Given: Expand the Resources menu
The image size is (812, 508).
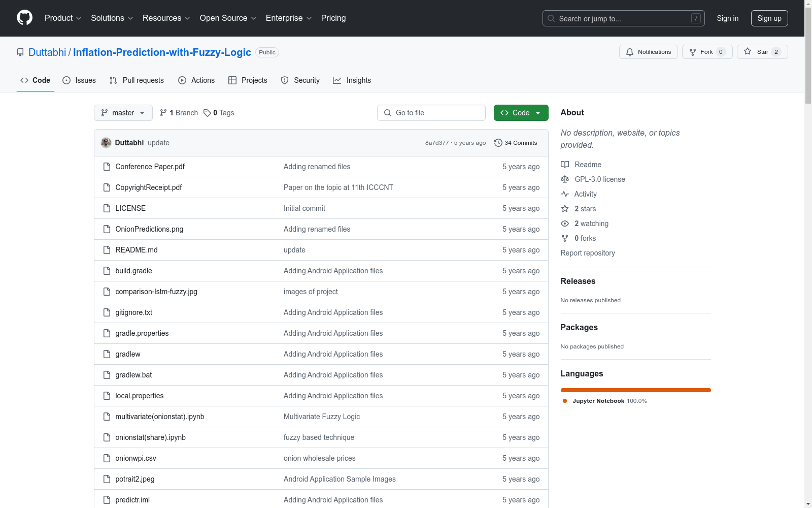Looking at the screenshot, I should tap(166, 18).
